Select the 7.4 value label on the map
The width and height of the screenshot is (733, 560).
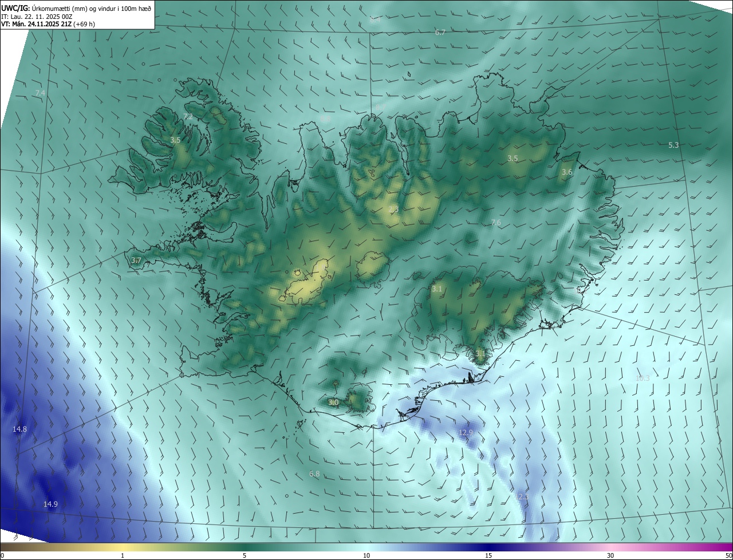point(40,93)
